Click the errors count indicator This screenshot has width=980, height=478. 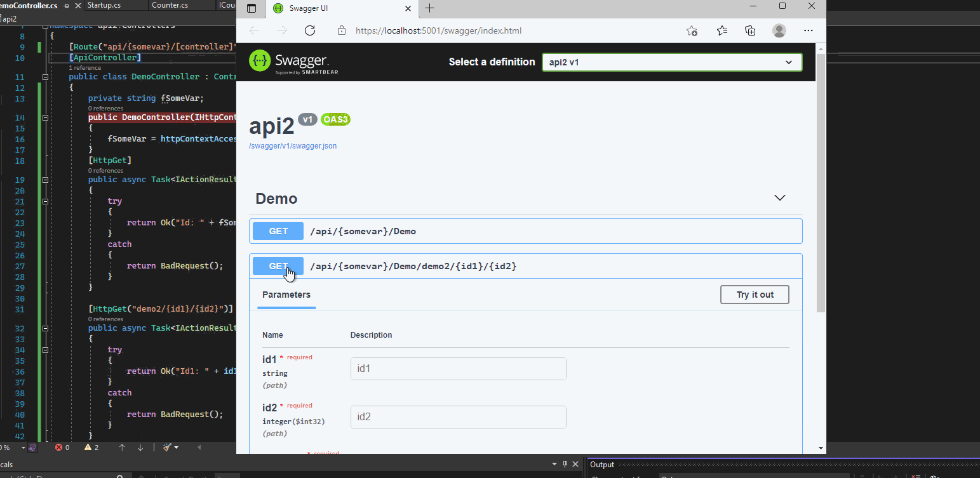coord(62,448)
